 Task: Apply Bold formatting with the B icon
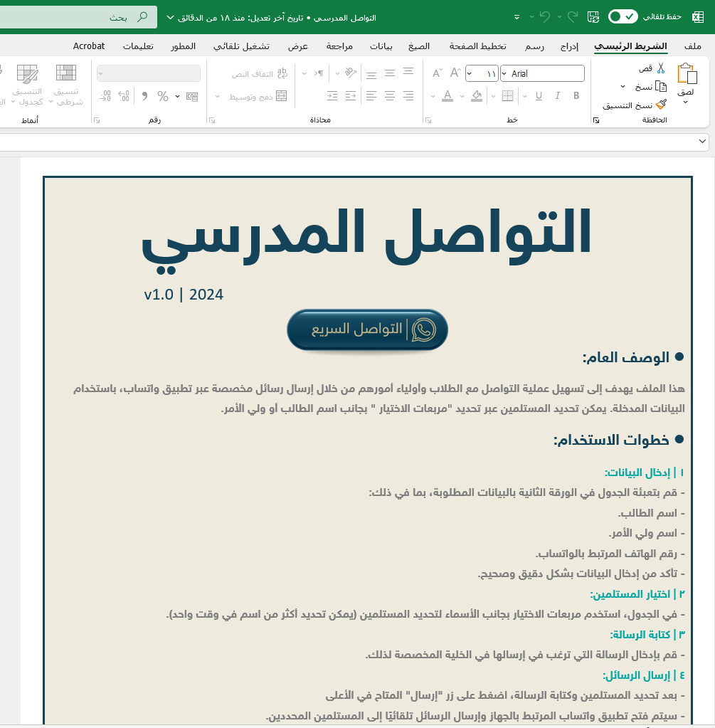(576, 95)
